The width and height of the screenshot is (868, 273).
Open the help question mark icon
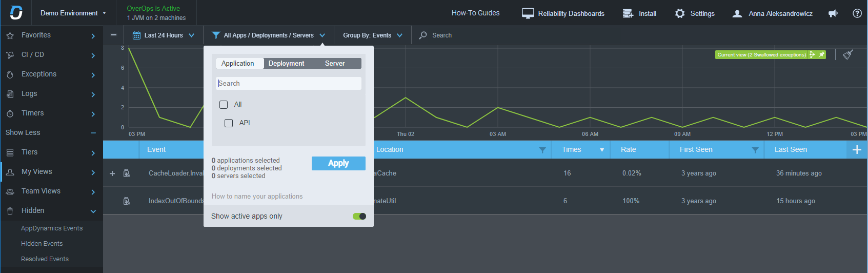click(x=857, y=13)
